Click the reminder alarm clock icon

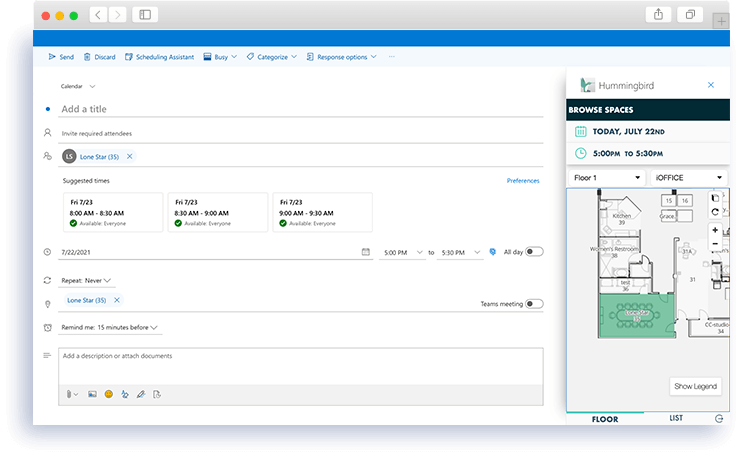pyautogui.click(x=47, y=328)
